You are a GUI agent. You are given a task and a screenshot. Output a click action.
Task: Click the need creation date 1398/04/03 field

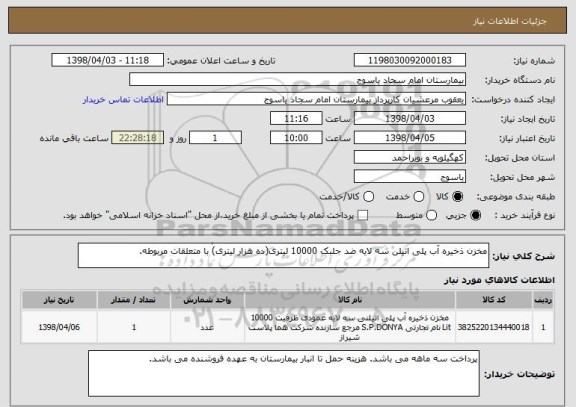[410, 119]
